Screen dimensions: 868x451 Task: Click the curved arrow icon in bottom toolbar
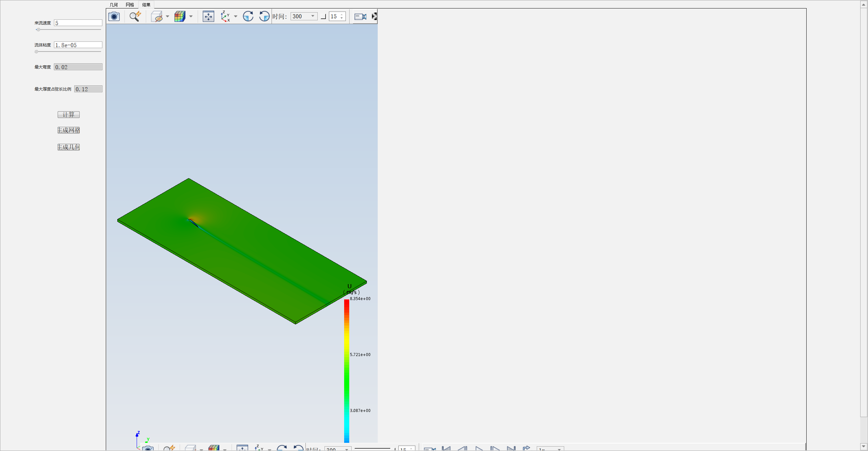527,448
